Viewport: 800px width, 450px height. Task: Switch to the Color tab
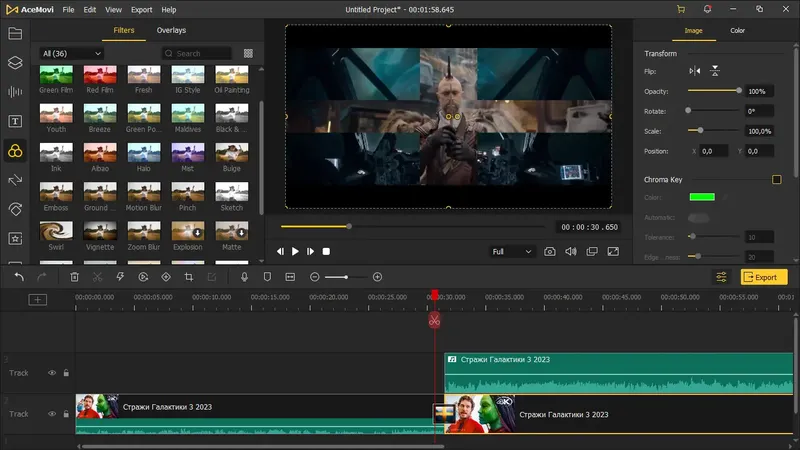pyautogui.click(x=737, y=31)
